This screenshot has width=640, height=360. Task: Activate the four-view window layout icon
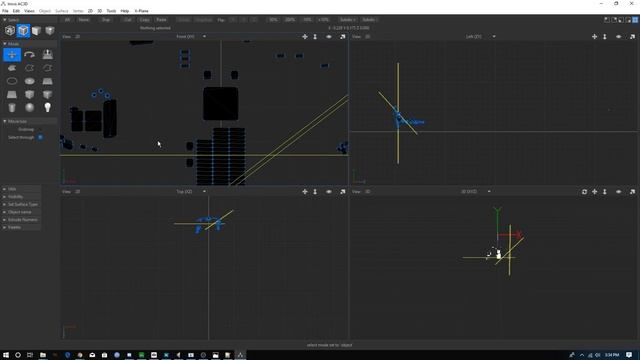(x=635, y=20)
